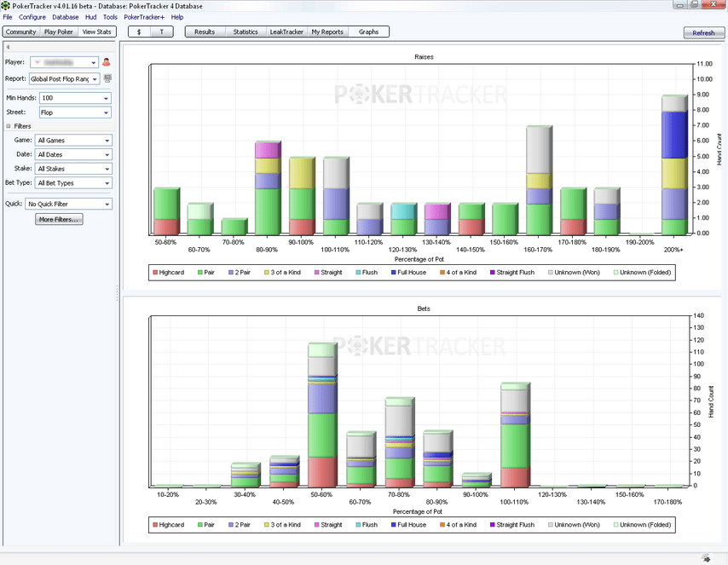Image resolution: width=728 pixels, height=565 pixels.
Task: Open the PokerTracker+ menu
Action: point(144,17)
